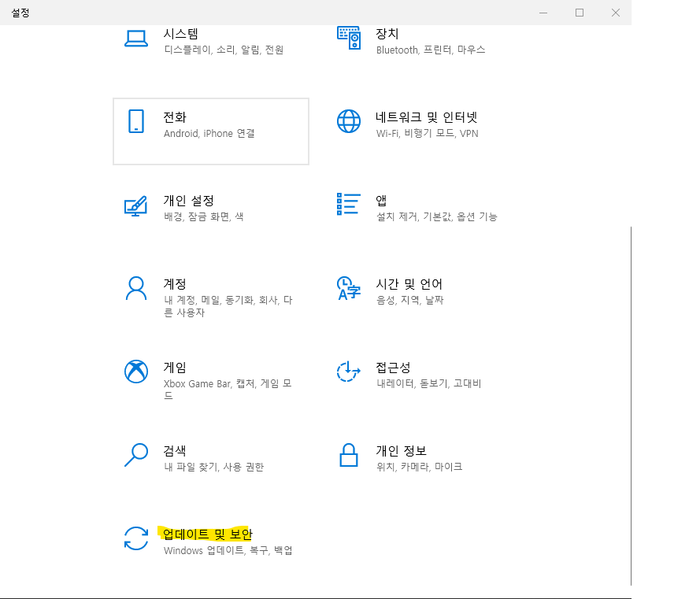The image size is (700, 599).
Task: Click the dashed circle icon for 접근성
Action: pos(349,372)
